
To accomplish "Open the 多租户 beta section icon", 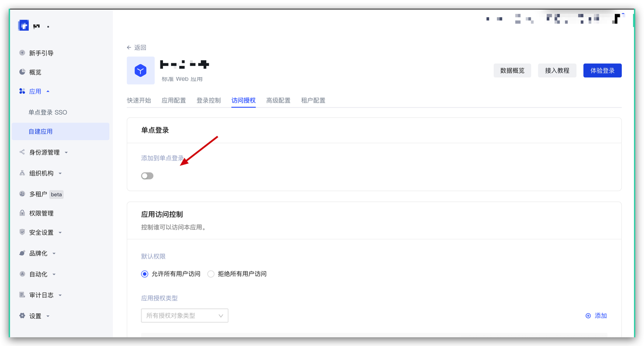I will tap(22, 194).
